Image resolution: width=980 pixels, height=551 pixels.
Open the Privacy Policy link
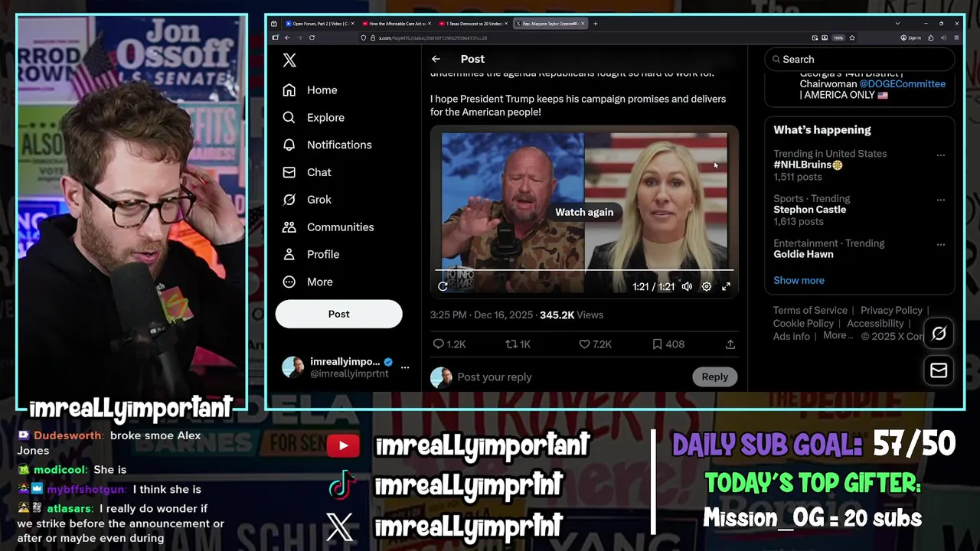coord(891,310)
